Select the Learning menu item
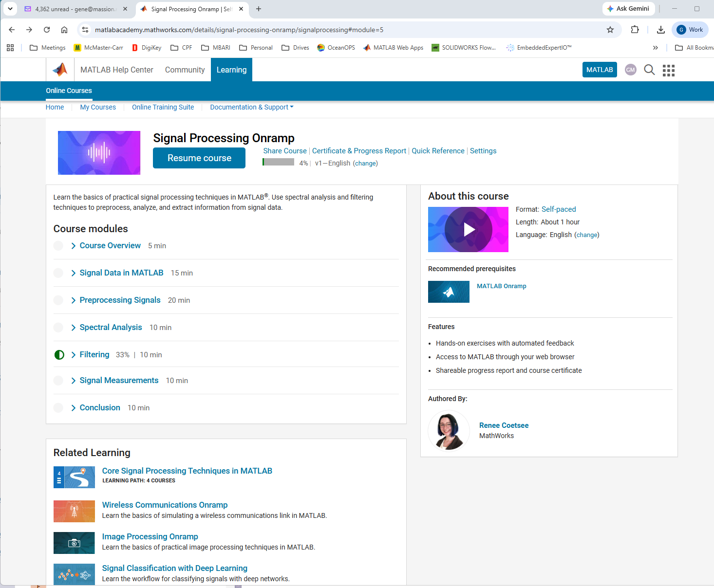The width and height of the screenshot is (714, 588). 231,70
